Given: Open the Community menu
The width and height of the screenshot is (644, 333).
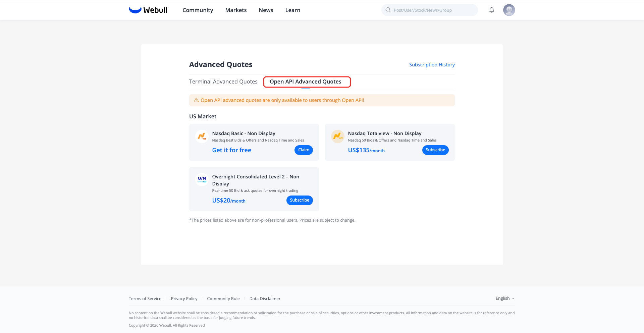Looking at the screenshot, I should 198,10.
